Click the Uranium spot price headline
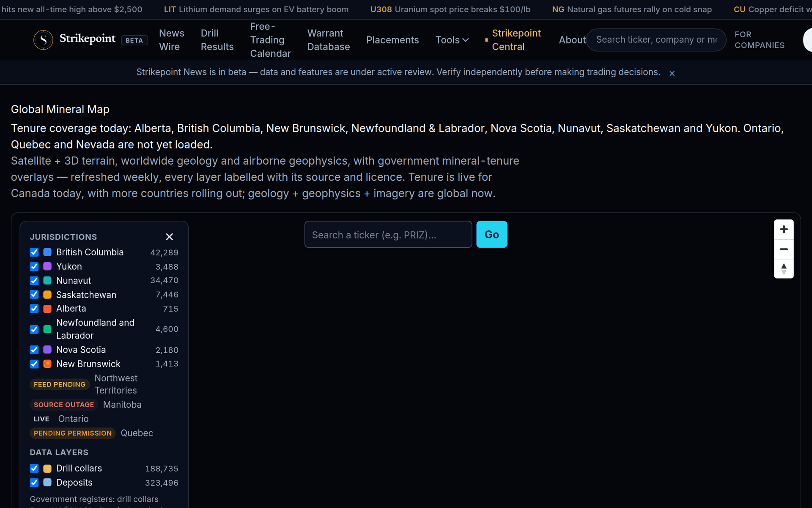Screen dimensions: 812x508 pyautogui.click(x=450, y=9)
